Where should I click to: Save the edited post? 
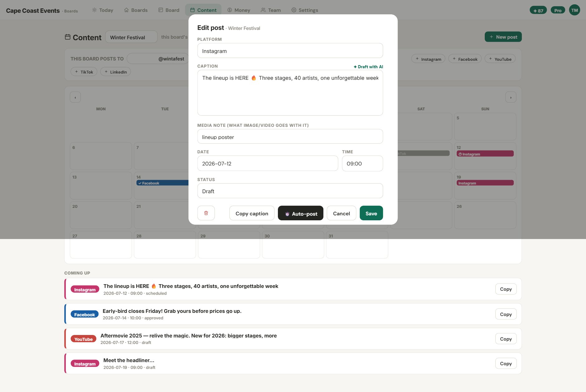coord(371,213)
